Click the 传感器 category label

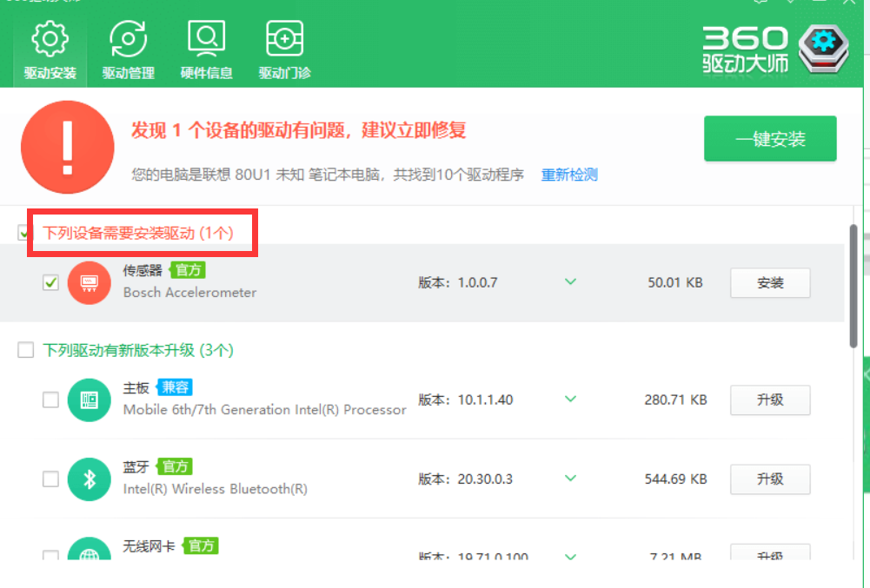coord(143,270)
